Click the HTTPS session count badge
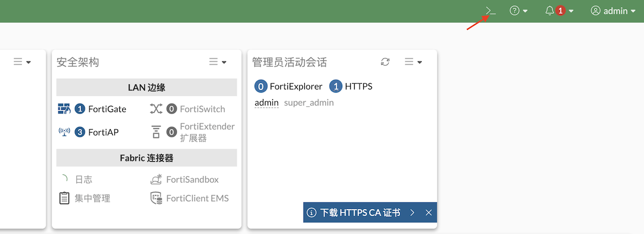Screen dimensions: 644x234 336,87
